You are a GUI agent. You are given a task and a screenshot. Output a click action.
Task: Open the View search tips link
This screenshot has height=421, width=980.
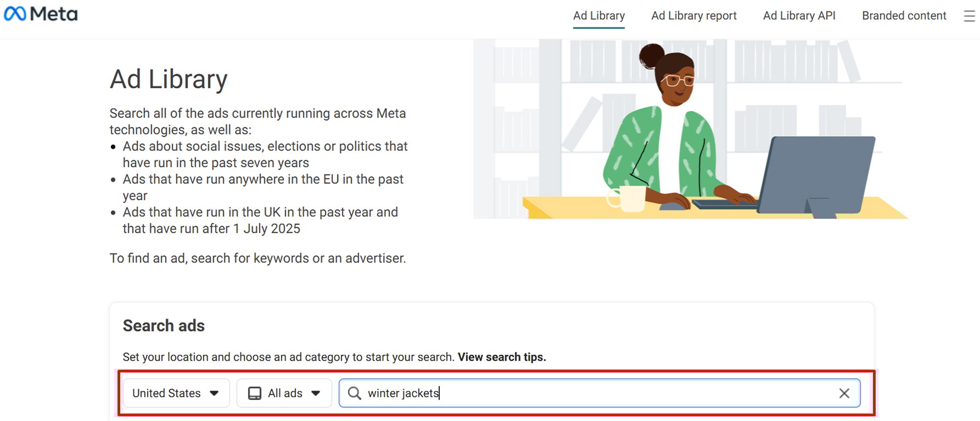501,357
